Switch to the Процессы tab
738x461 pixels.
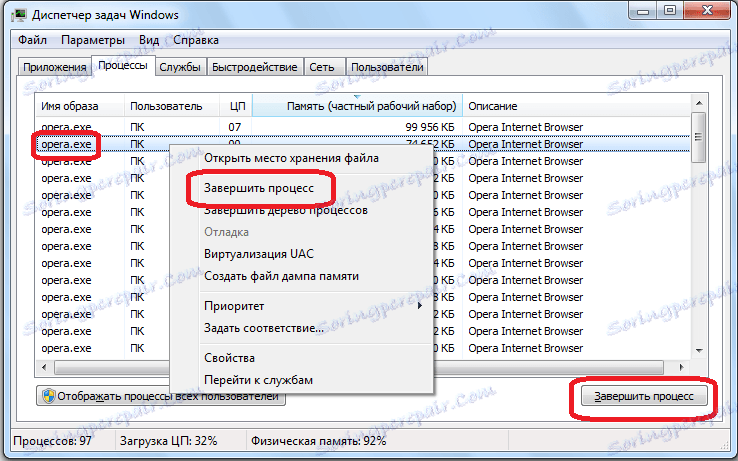(x=123, y=65)
